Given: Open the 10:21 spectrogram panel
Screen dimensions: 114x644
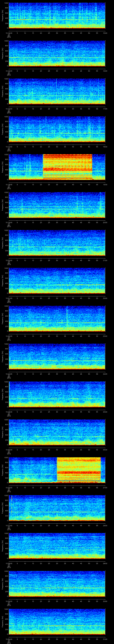Looking at the screenshot, I should coord(57,280).
